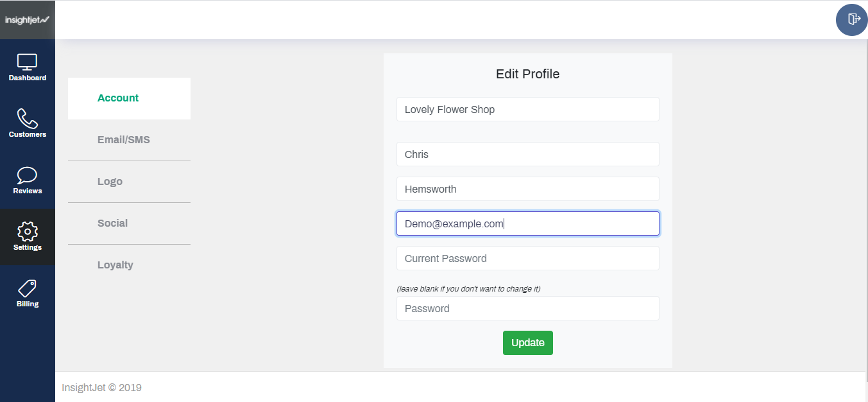
Task: Open Customers via phone icon
Action: pyautogui.click(x=27, y=119)
